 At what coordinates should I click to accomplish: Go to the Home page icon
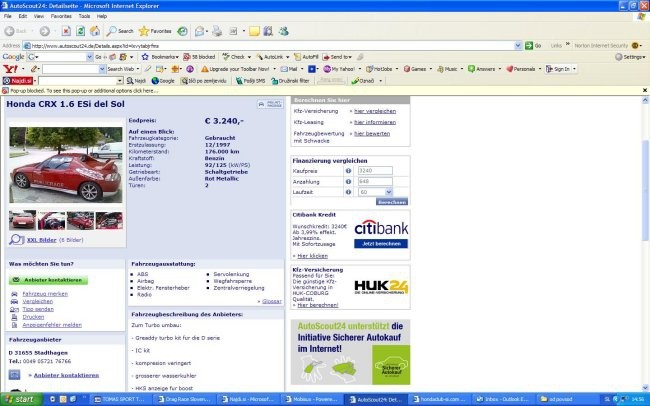[x=95, y=31]
